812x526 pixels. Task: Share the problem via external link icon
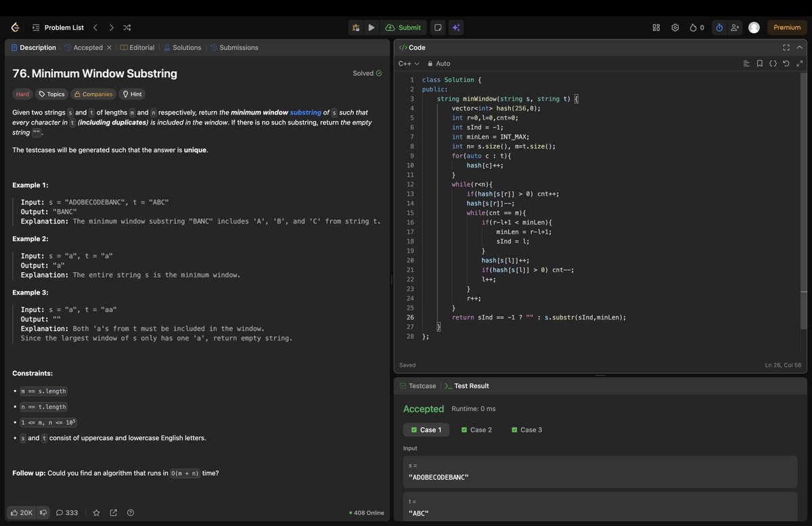pyautogui.click(x=113, y=512)
